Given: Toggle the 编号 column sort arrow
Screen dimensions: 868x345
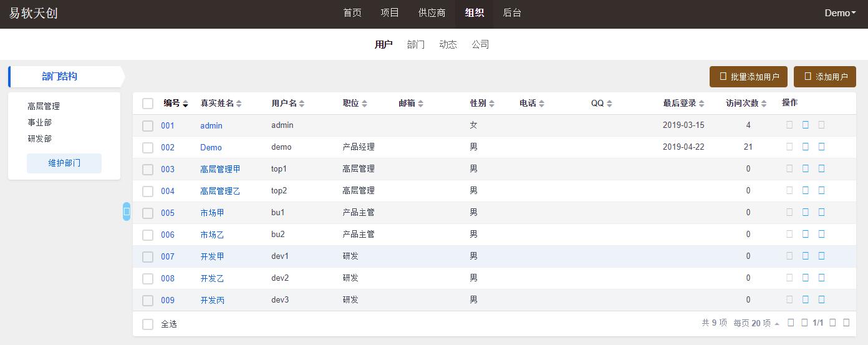Looking at the screenshot, I should tap(185, 104).
